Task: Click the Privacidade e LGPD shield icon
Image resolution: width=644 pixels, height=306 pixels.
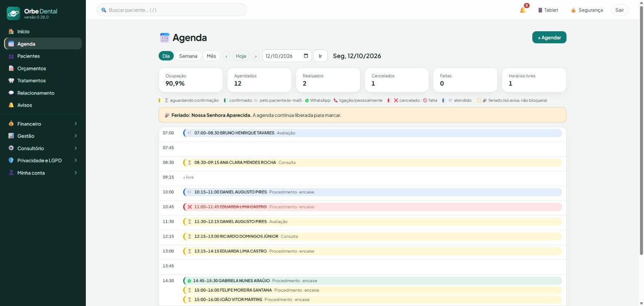Action: coord(11,160)
